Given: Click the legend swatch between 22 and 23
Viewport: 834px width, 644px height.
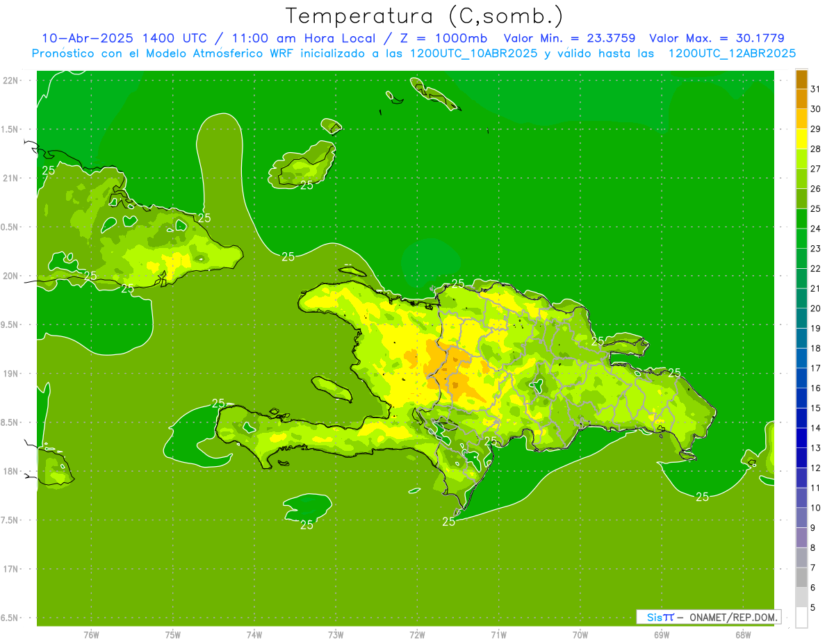Looking at the screenshot, I should click(x=801, y=258).
